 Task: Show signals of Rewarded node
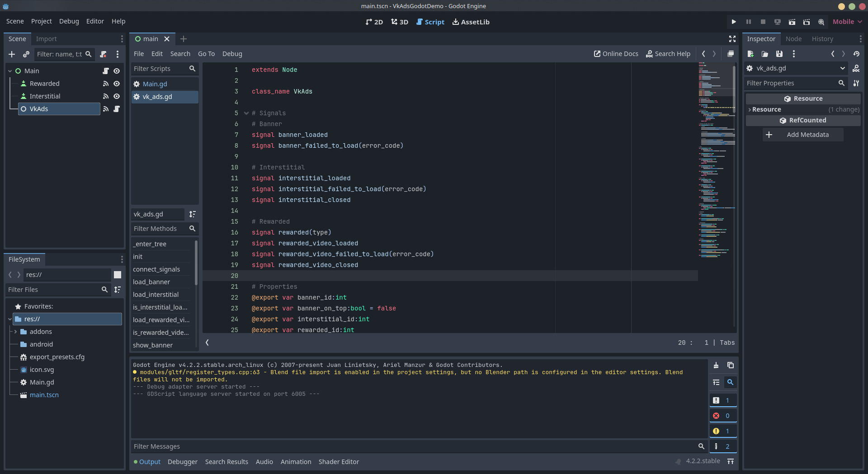tap(106, 84)
